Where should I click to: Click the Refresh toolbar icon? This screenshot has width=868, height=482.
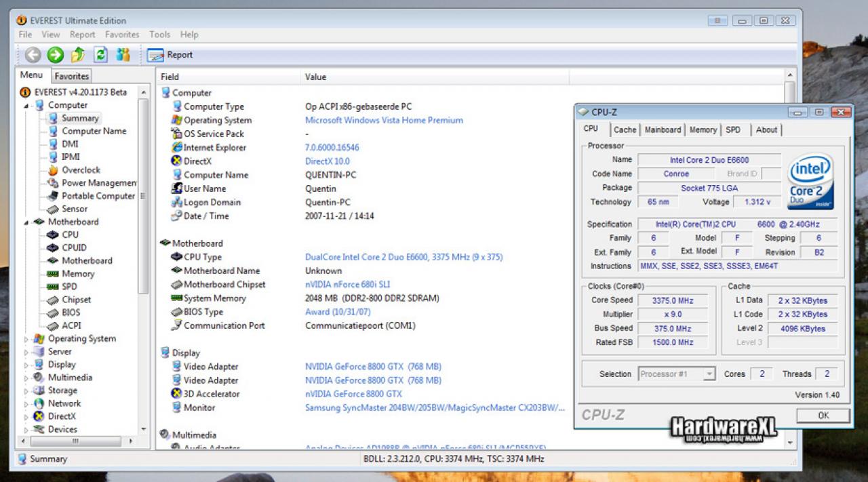(100, 55)
